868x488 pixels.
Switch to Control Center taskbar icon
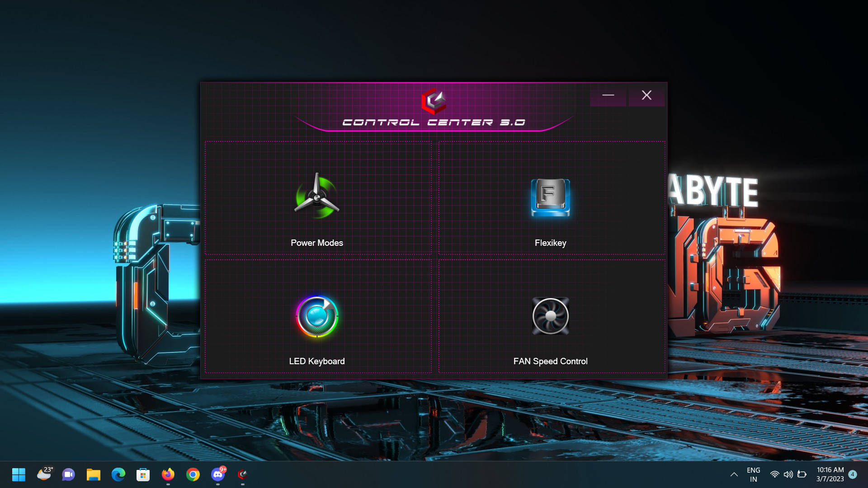(x=243, y=474)
